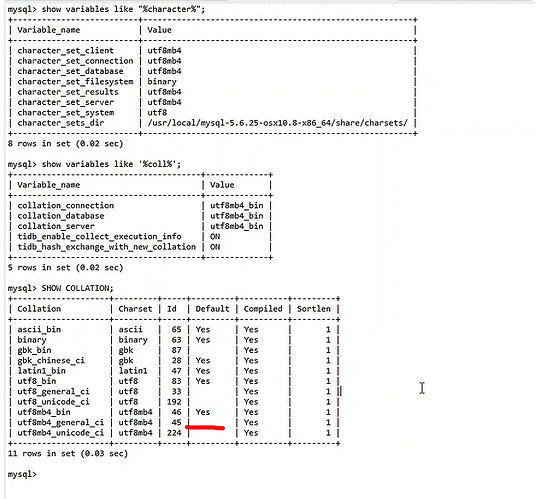Click the charsets directory path value
The height and width of the screenshot is (499, 536).
(277, 123)
